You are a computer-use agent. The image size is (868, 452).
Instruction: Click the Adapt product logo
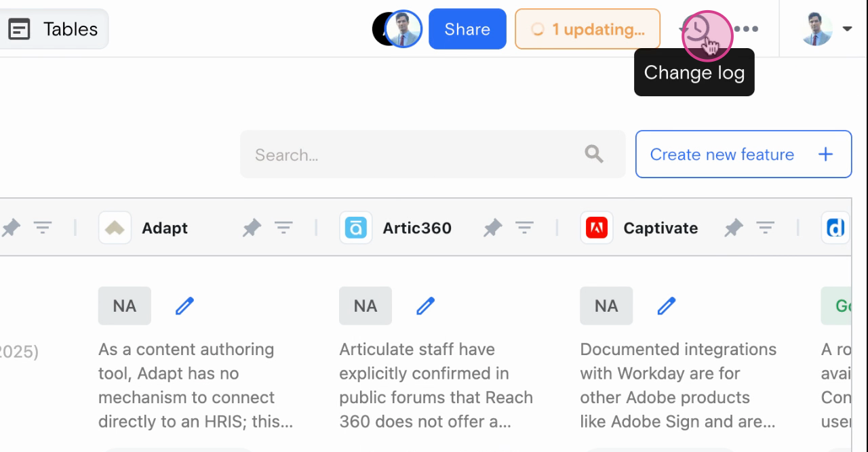click(115, 228)
